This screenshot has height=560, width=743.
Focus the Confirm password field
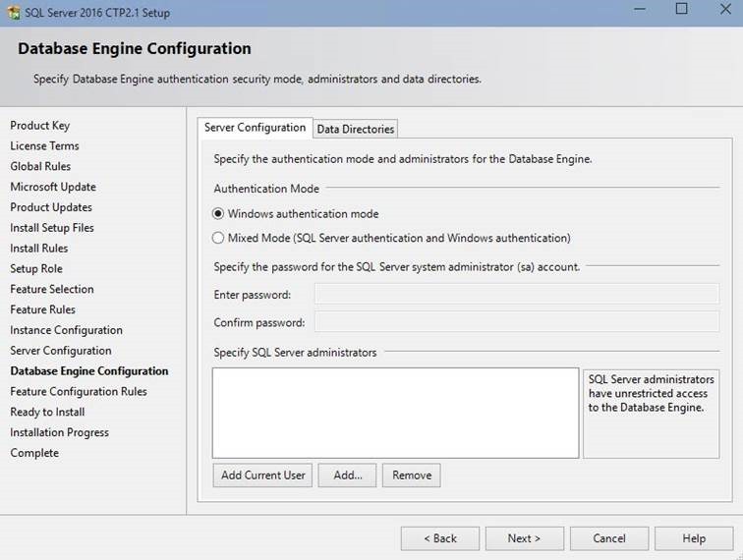[517, 322]
